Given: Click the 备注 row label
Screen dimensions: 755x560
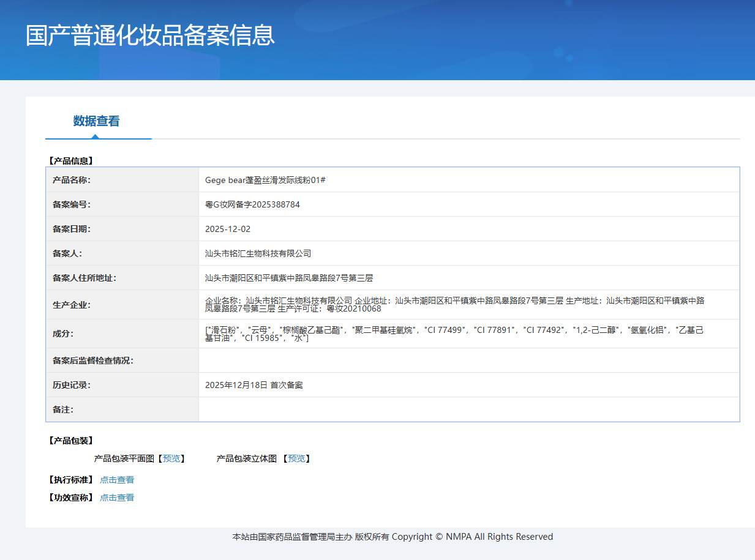Looking at the screenshot, I should [63, 409].
